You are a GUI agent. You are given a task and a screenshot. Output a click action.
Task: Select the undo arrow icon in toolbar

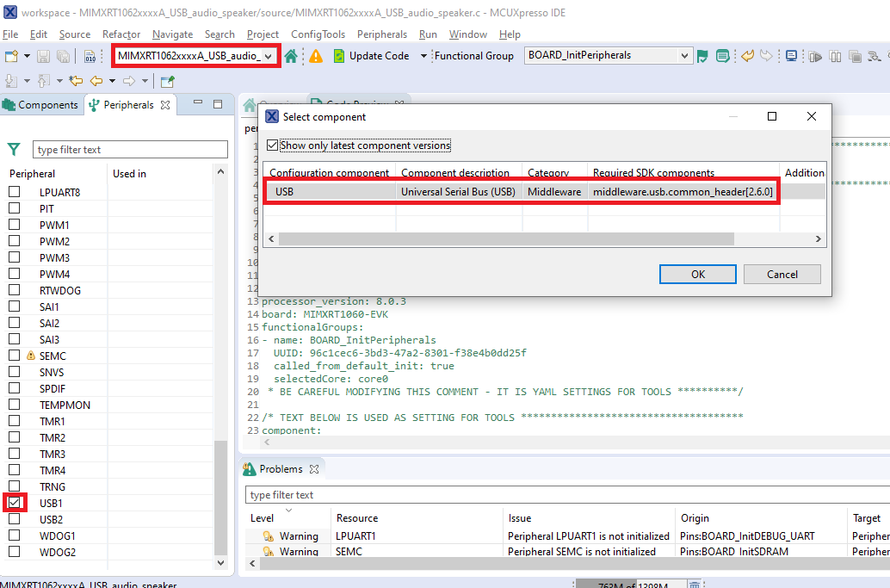(x=747, y=55)
